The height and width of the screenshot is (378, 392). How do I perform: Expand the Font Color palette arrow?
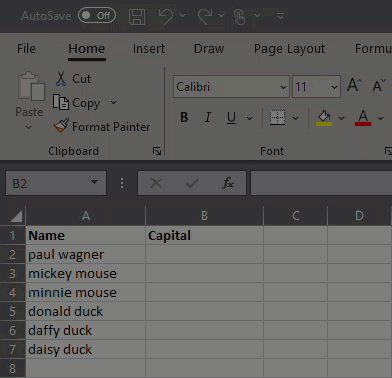tap(381, 118)
